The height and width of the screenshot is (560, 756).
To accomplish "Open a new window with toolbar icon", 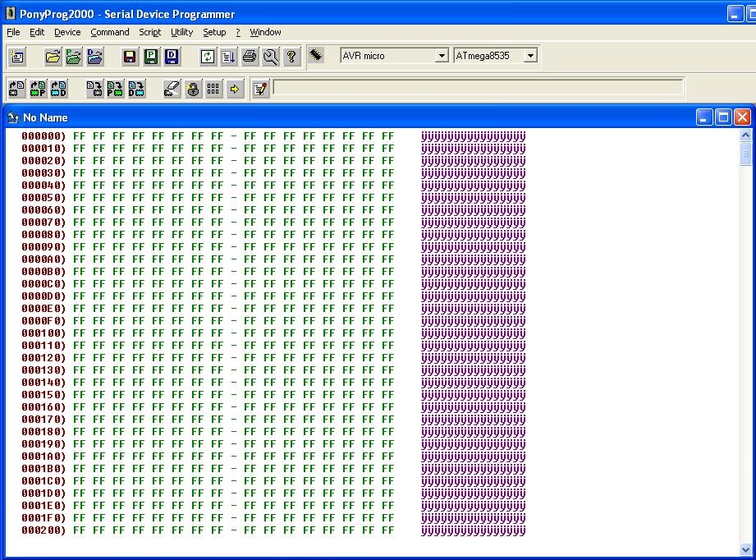I will 17,57.
